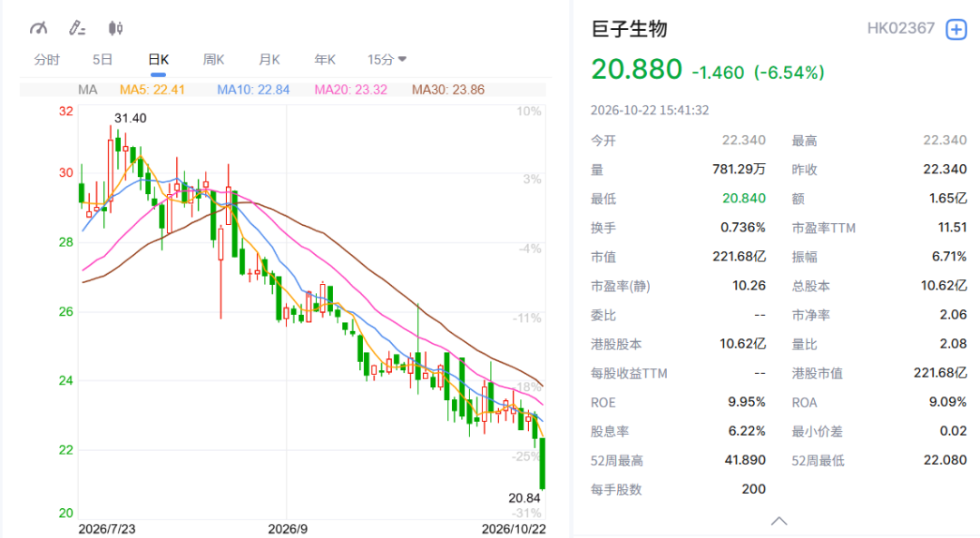The image size is (980, 538).
Task: Toggle the candlestick chart style icon
Action: 115,28
